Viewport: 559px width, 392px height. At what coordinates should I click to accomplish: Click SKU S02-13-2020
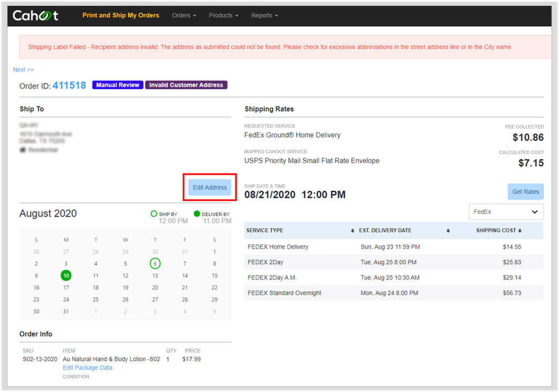40,359
